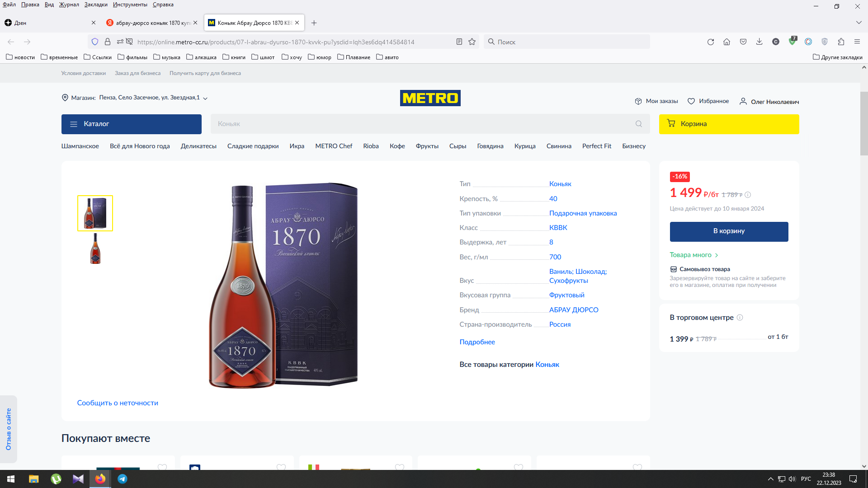The height and width of the screenshot is (488, 868).
Task: Open the Файл menu
Action: 9,5
